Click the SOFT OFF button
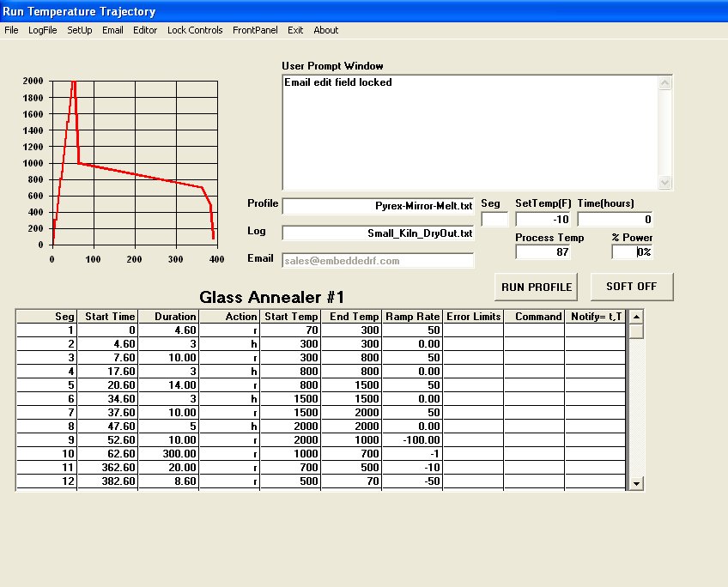This screenshot has height=587, width=728. (x=632, y=287)
